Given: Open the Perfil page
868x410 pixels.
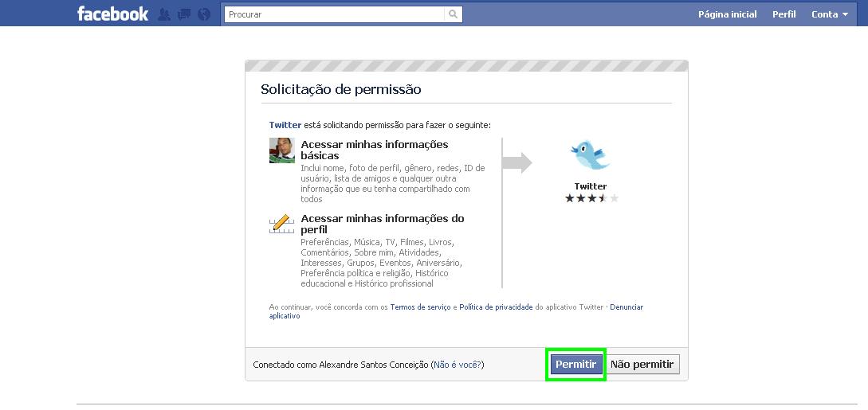Looking at the screenshot, I should click(784, 14).
